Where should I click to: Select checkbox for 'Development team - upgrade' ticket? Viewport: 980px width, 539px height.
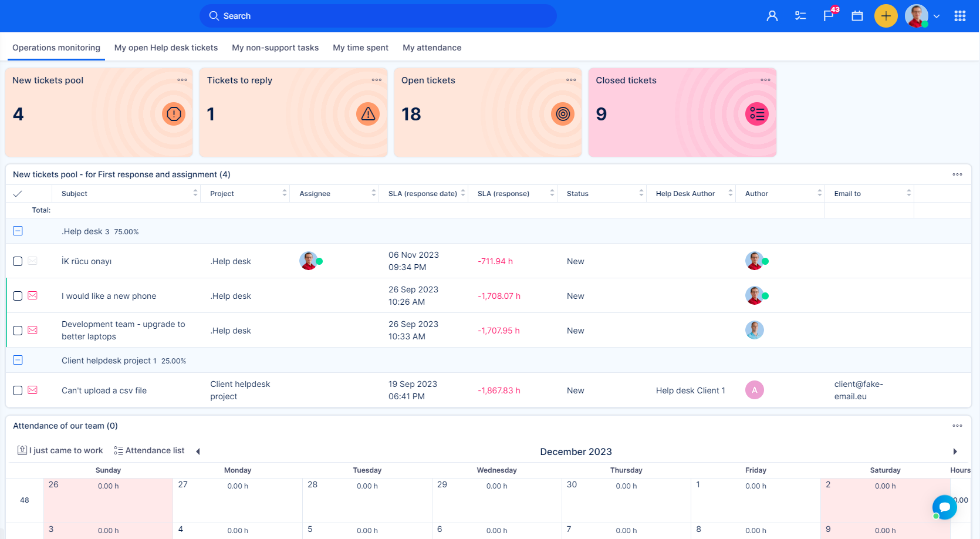click(18, 331)
